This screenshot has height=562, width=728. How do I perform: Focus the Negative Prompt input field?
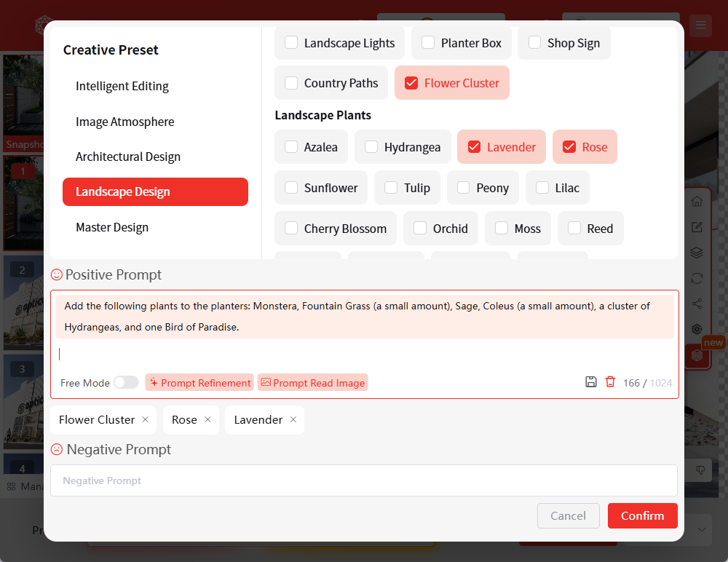pyautogui.click(x=363, y=480)
